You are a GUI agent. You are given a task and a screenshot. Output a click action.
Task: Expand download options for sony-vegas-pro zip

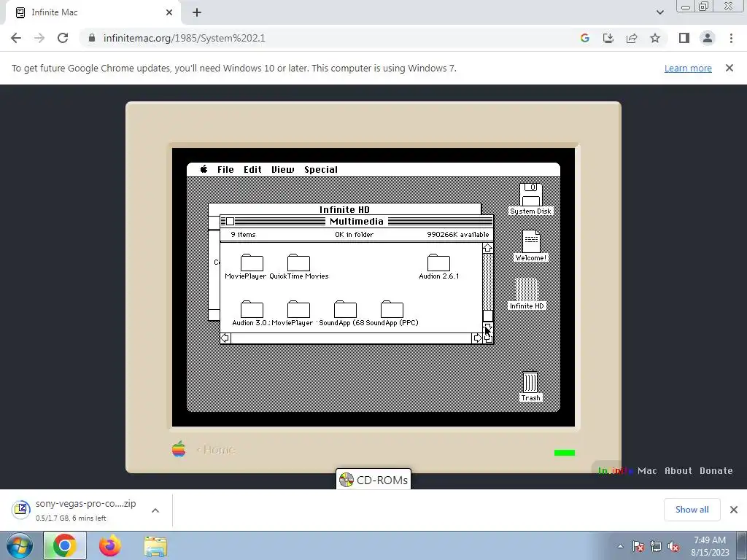coord(155,510)
